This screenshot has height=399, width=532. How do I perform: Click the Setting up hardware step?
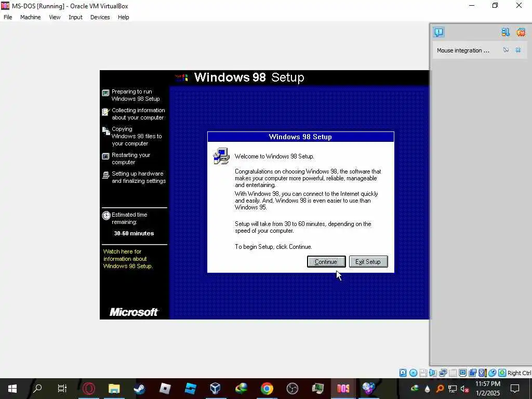coord(134,177)
